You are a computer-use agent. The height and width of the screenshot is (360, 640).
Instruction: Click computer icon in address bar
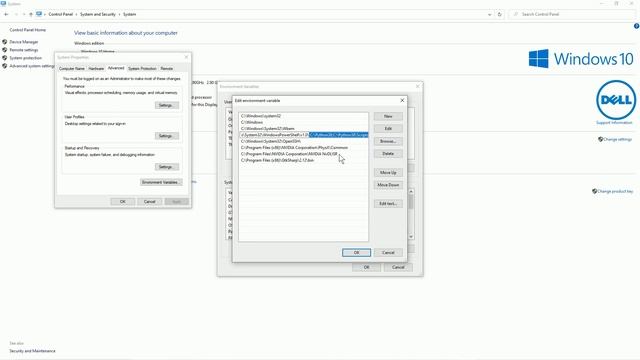(39, 14)
